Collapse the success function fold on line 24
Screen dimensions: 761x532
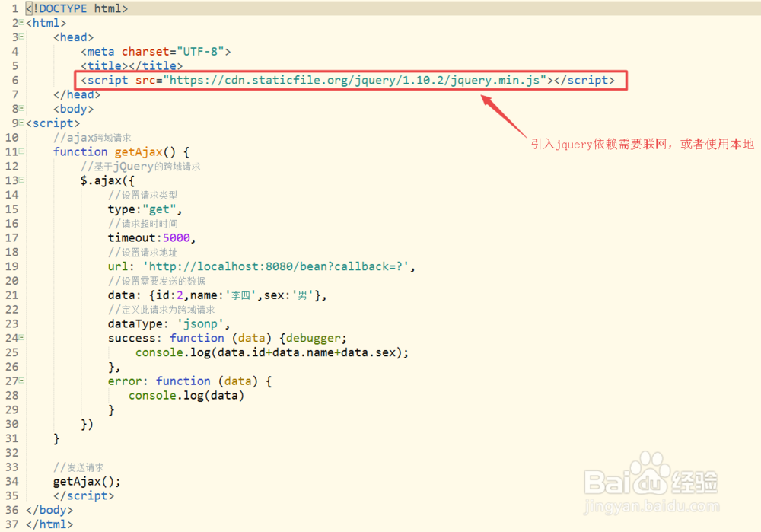coord(21,337)
